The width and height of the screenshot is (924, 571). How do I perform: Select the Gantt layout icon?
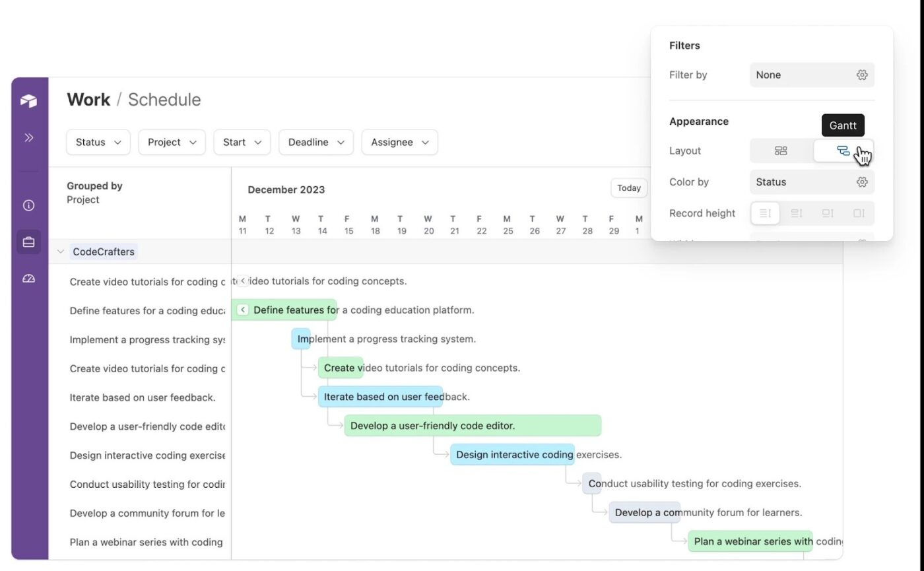[843, 151]
